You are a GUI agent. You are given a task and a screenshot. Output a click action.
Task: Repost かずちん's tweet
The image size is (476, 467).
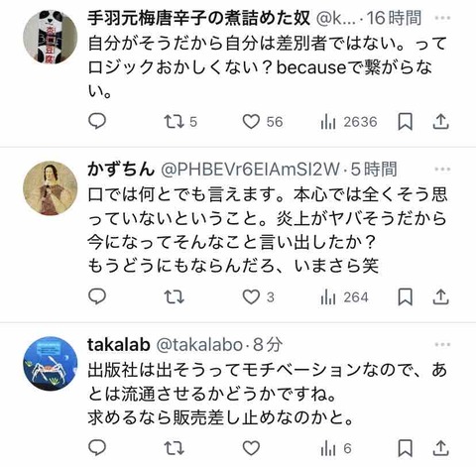[175, 296]
